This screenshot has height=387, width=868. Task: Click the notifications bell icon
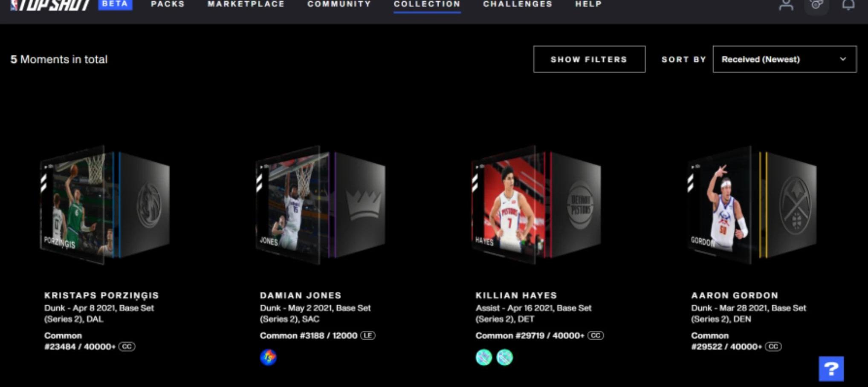tap(848, 5)
